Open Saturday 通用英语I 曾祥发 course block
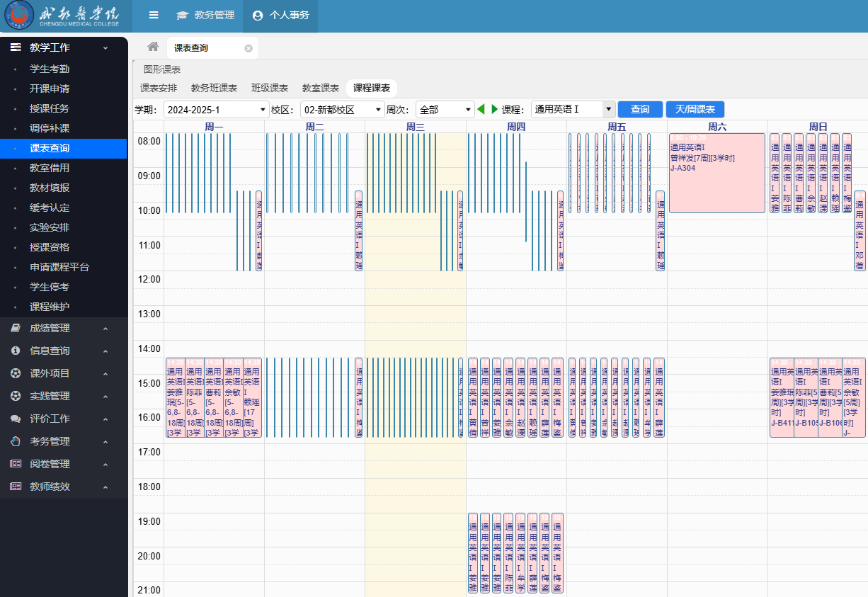The image size is (868, 597). click(716, 173)
